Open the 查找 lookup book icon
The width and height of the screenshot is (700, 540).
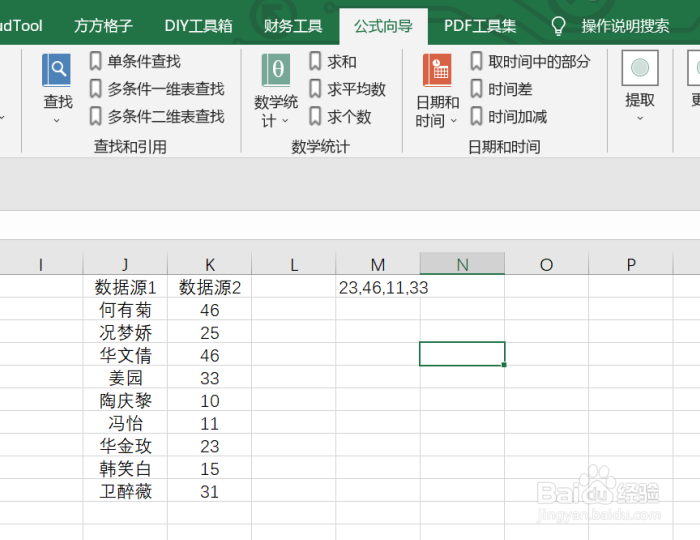click(x=56, y=70)
